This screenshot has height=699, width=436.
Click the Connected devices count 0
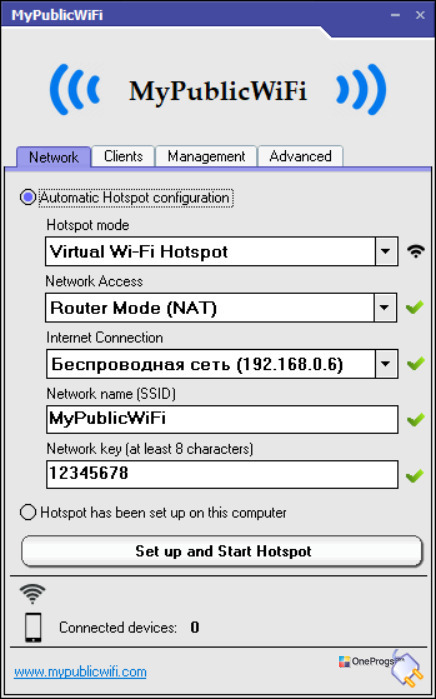pos(195,628)
